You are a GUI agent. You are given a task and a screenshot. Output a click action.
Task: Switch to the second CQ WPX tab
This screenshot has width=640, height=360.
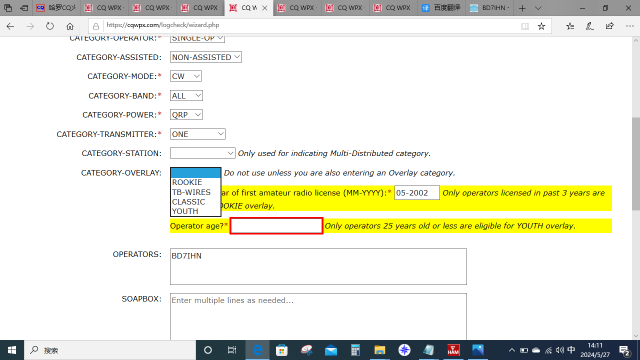[152, 8]
